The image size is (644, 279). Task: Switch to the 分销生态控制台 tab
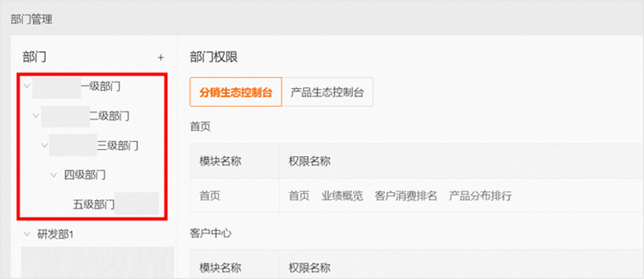click(x=236, y=92)
